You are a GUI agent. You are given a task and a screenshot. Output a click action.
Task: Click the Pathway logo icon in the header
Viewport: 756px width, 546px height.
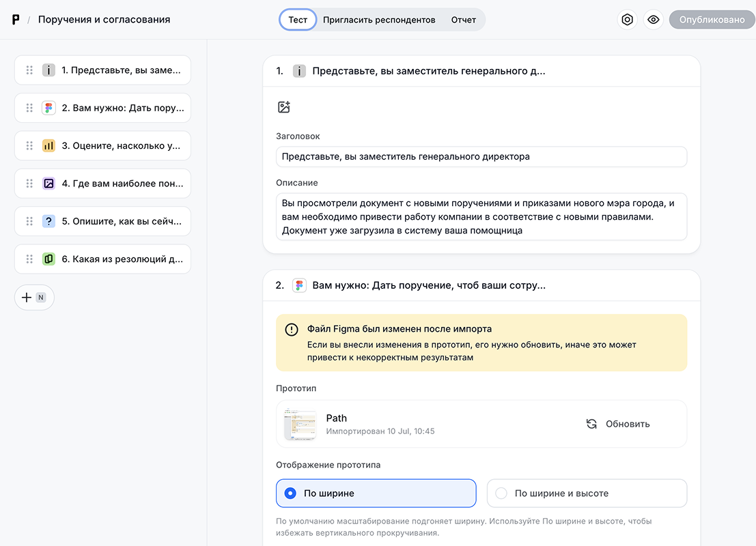point(16,20)
